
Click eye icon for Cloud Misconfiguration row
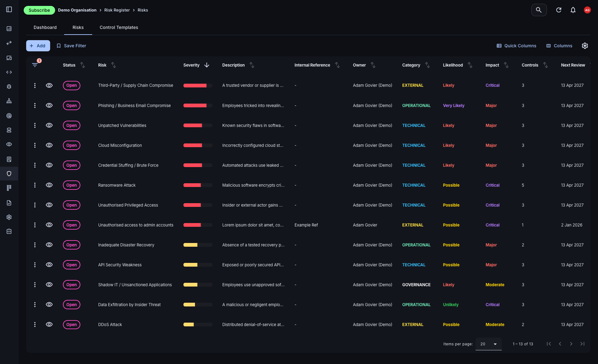tap(49, 145)
